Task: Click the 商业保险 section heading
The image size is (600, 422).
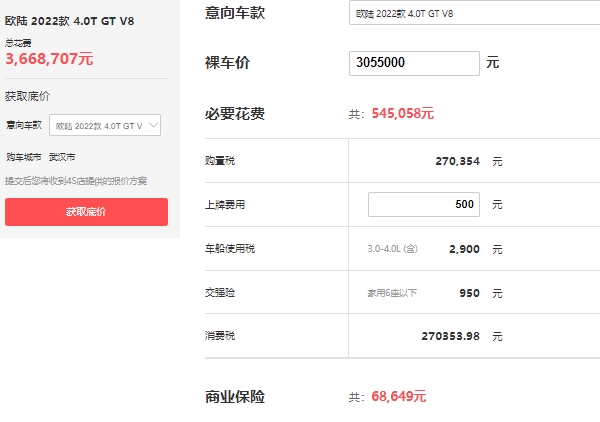Action: (x=234, y=397)
